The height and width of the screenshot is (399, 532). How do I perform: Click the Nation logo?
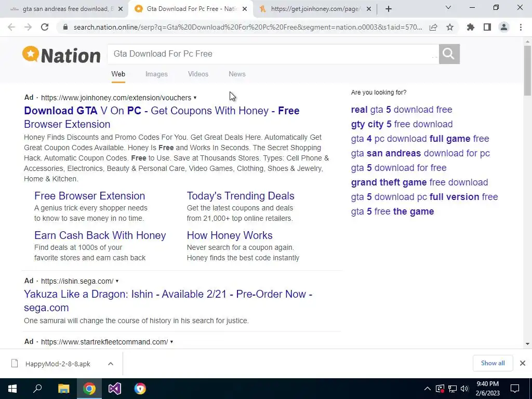click(x=61, y=55)
